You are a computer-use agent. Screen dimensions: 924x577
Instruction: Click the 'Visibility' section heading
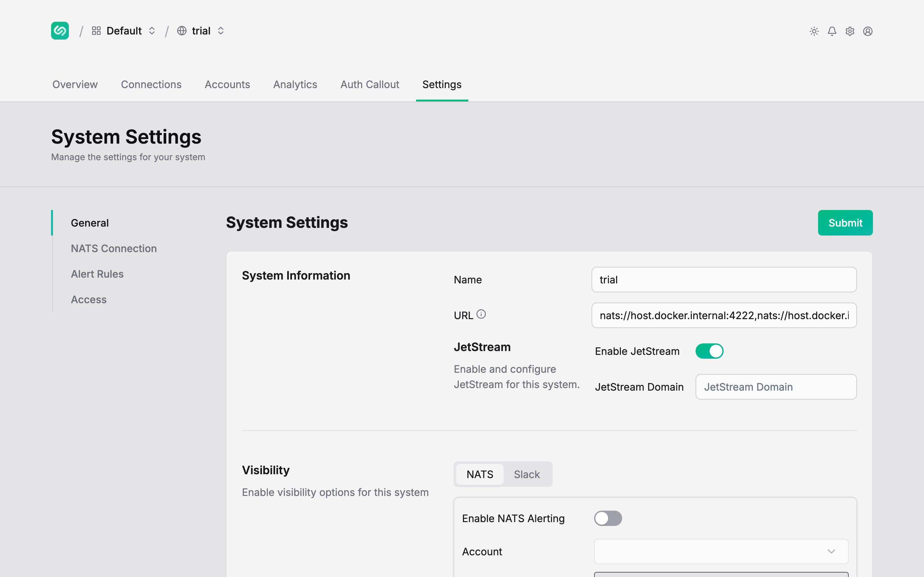pyautogui.click(x=266, y=470)
